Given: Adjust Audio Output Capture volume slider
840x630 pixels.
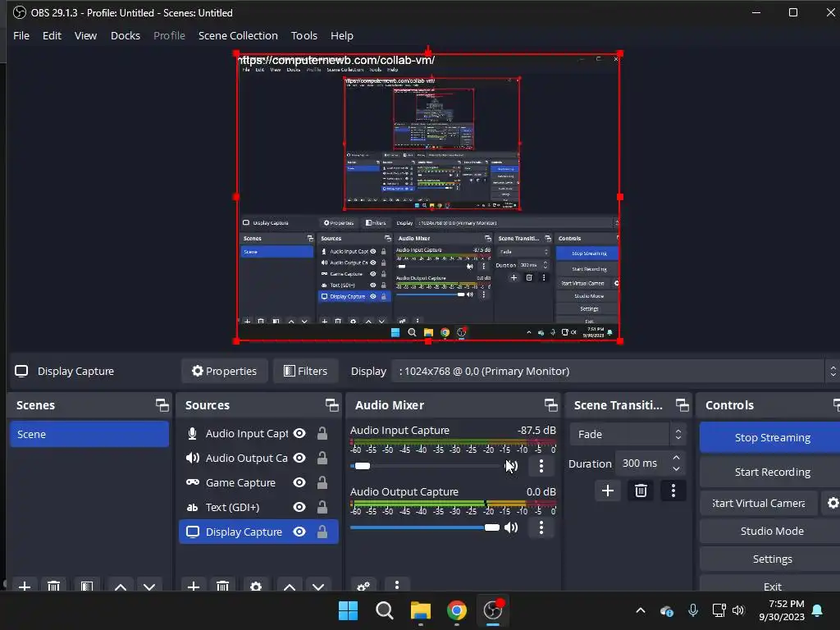Looking at the screenshot, I should (x=427, y=527).
